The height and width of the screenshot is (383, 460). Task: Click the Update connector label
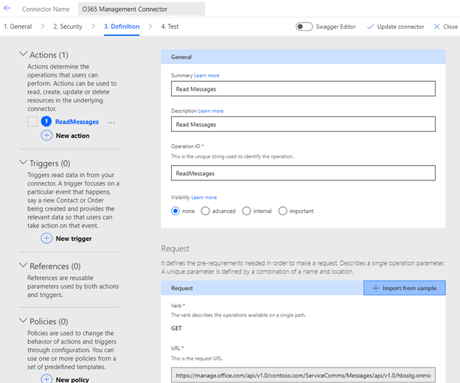400,27
